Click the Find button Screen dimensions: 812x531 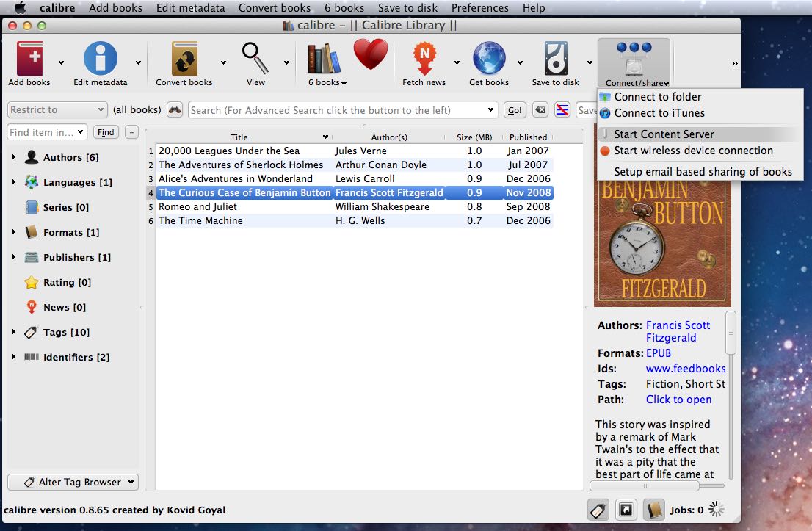[106, 132]
